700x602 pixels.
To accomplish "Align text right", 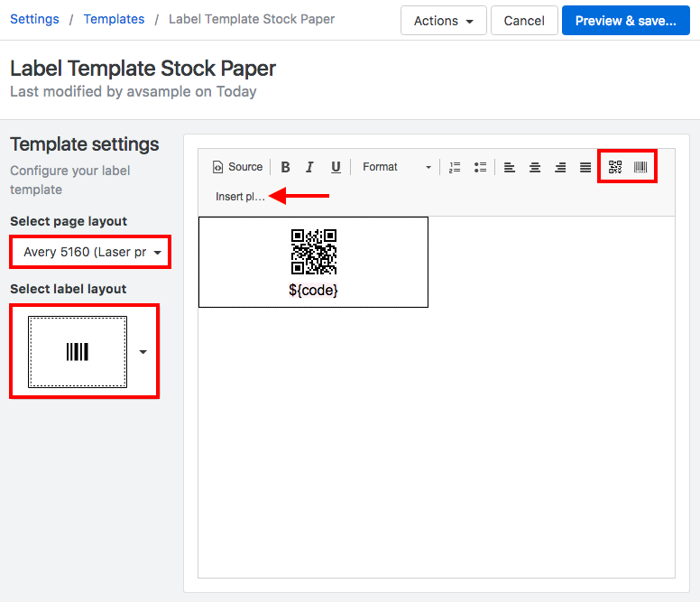I will coord(560,167).
